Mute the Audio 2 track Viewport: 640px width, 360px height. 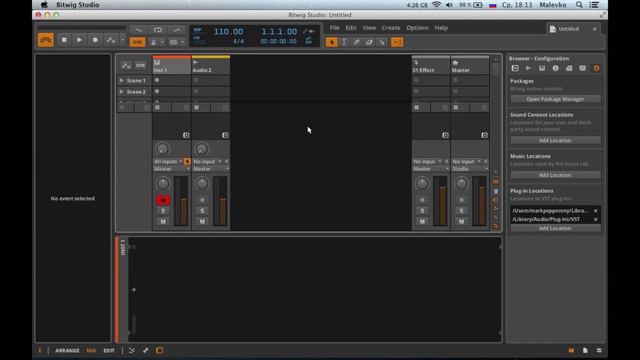coord(202,221)
